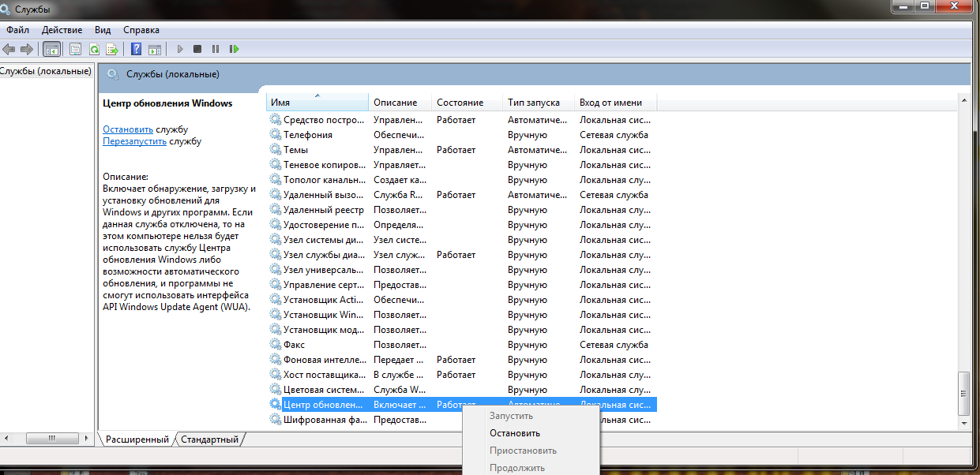The height and width of the screenshot is (475, 980).
Task: Click the gear icon of Шифрованная фа... service
Action: coord(276,420)
